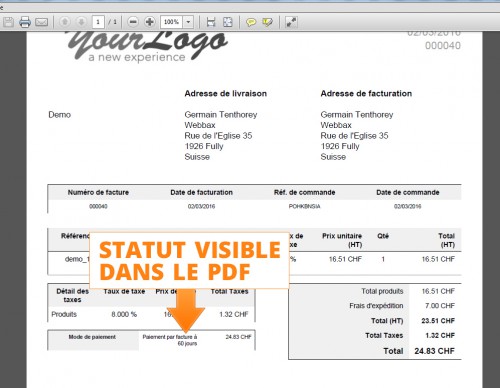Click the 'Date de commande' column header
The height and width of the screenshot is (388, 500).
[x=408, y=192]
